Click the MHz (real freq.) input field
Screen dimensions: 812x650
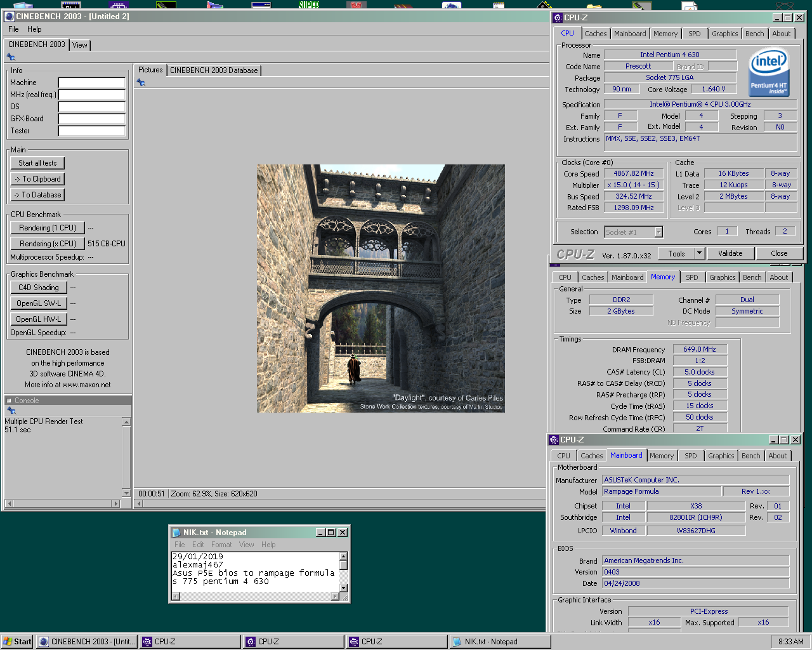click(92, 95)
